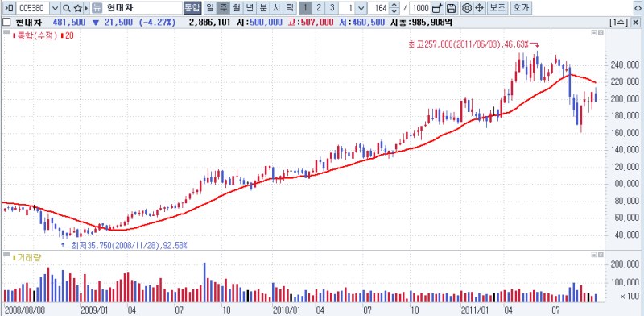Click the 보조 button
The height and width of the screenshot is (316, 644).
498,8
